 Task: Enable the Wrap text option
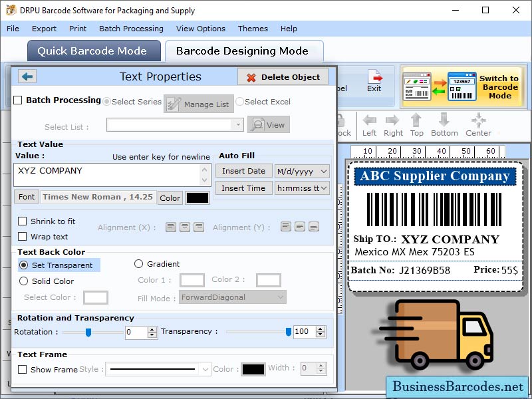click(x=23, y=236)
